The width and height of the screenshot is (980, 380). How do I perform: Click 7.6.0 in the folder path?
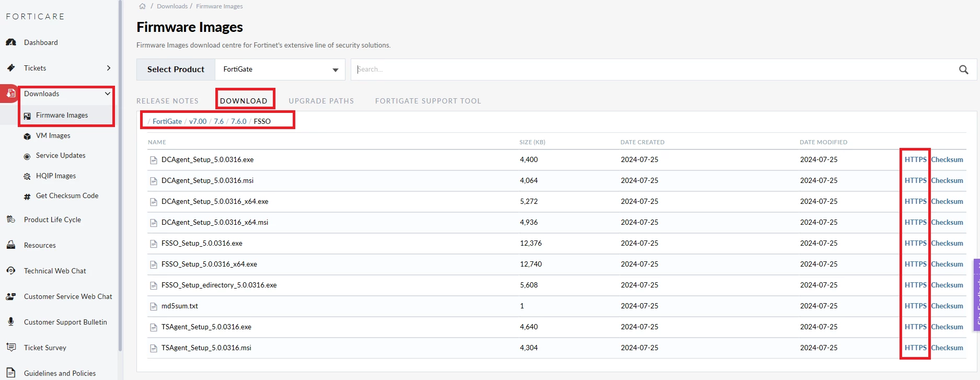pos(238,121)
